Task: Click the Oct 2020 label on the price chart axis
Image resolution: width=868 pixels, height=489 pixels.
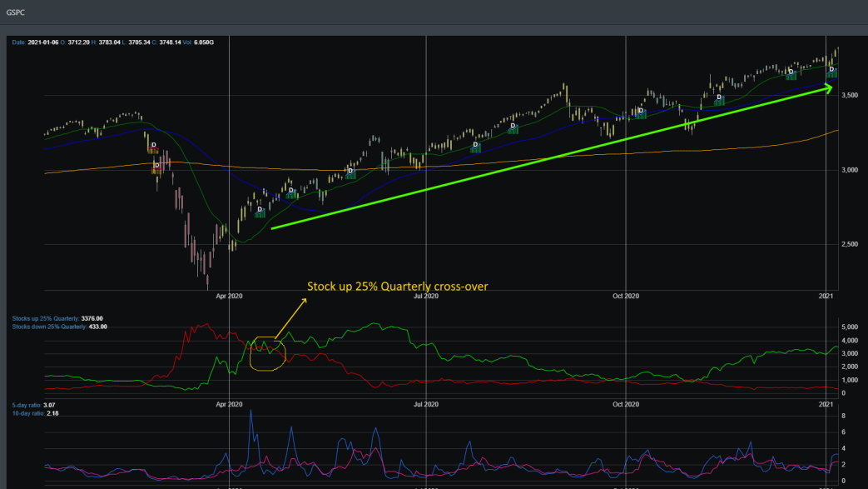Action: [x=625, y=296]
